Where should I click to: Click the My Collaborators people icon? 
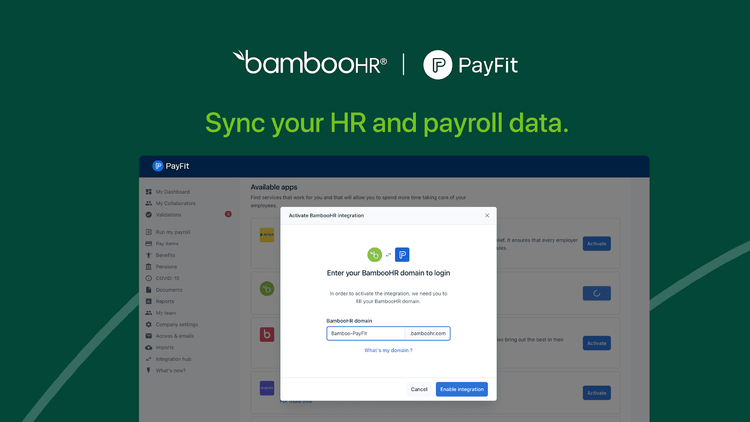(x=149, y=203)
